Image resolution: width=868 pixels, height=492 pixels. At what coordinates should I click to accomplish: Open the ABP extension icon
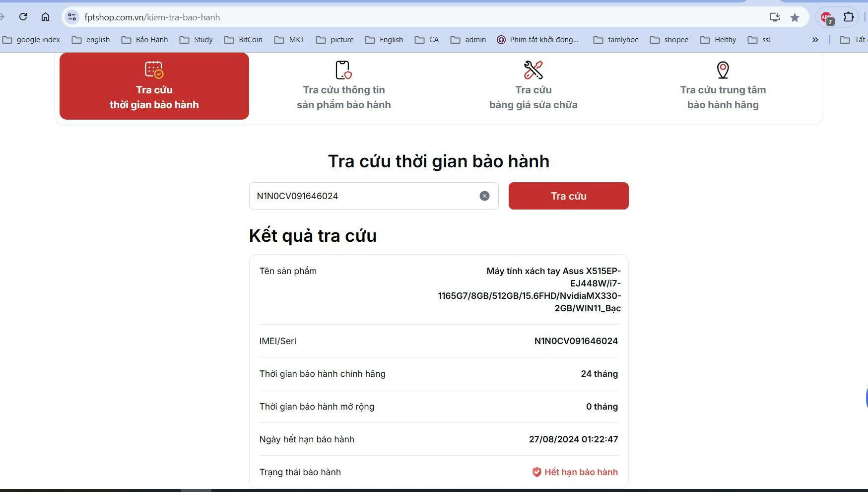(827, 18)
